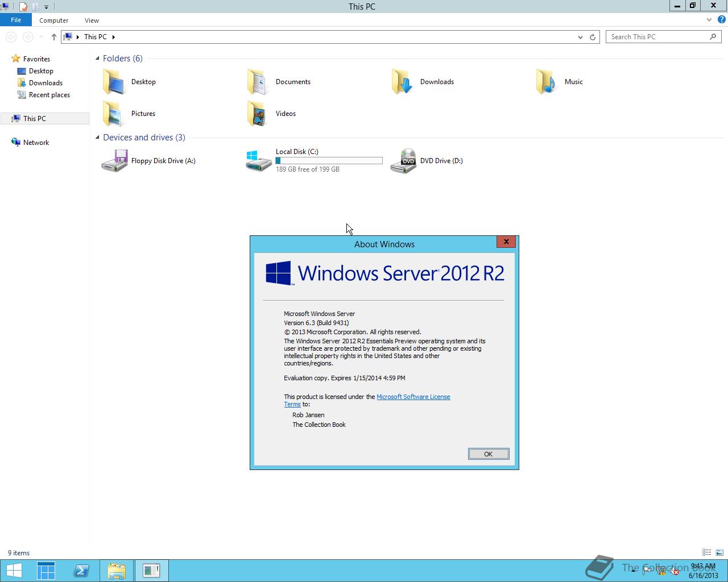This screenshot has width=728, height=582.
Task: Open the network status tray icon
Action: pyautogui.click(x=661, y=571)
